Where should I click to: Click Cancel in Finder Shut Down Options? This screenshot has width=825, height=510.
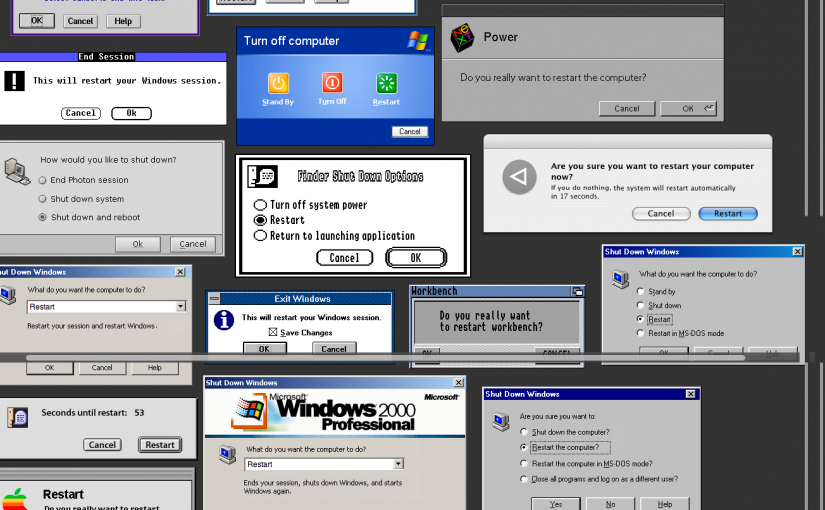point(345,258)
